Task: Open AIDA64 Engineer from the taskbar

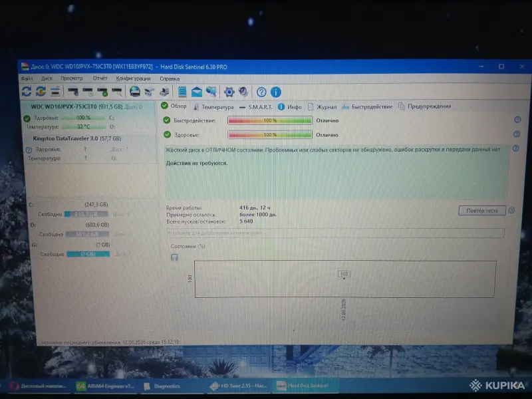Action: click(x=106, y=386)
